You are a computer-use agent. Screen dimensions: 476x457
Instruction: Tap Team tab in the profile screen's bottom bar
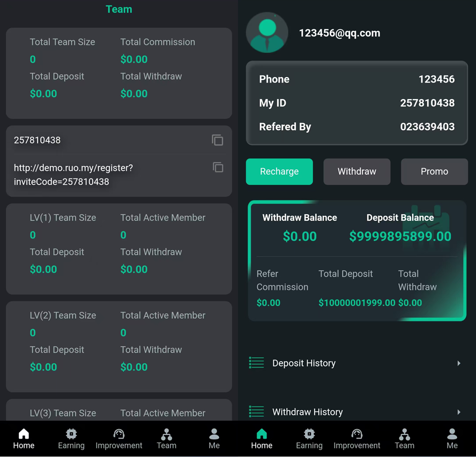pyautogui.click(x=405, y=438)
